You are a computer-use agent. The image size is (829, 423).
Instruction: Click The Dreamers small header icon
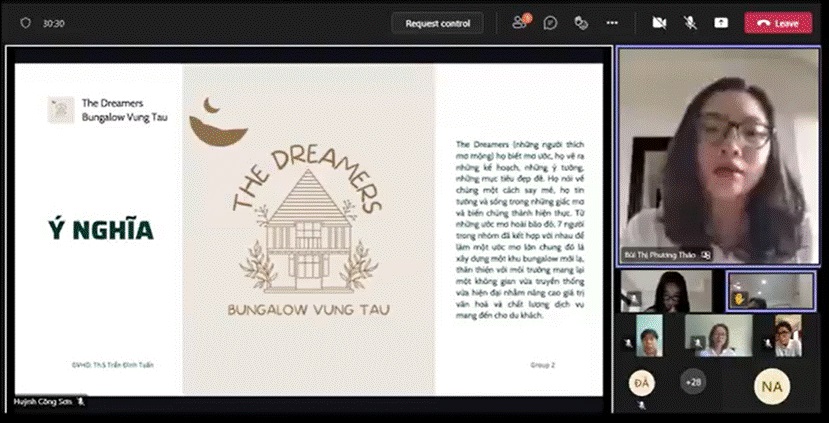click(59, 109)
